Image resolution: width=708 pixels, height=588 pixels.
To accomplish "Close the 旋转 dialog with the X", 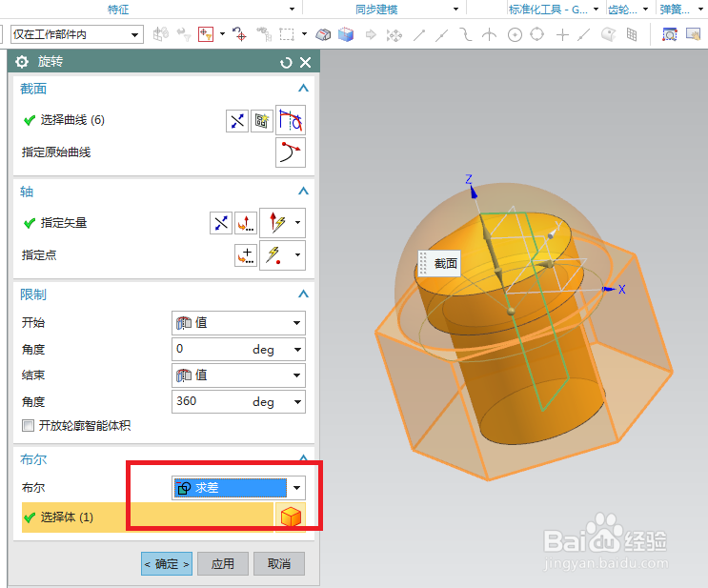I will pos(306,62).
